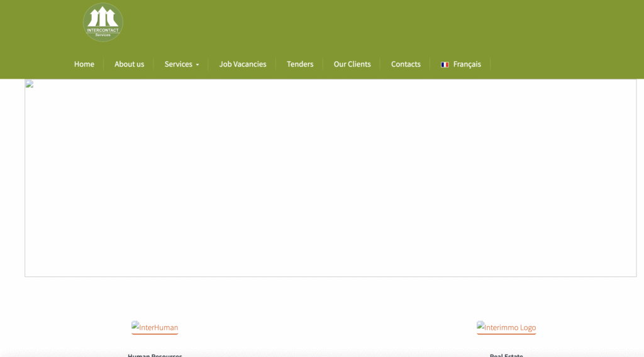Click the Interimmo Logo link text
The height and width of the screenshot is (357, 644).
click(511, 328)
